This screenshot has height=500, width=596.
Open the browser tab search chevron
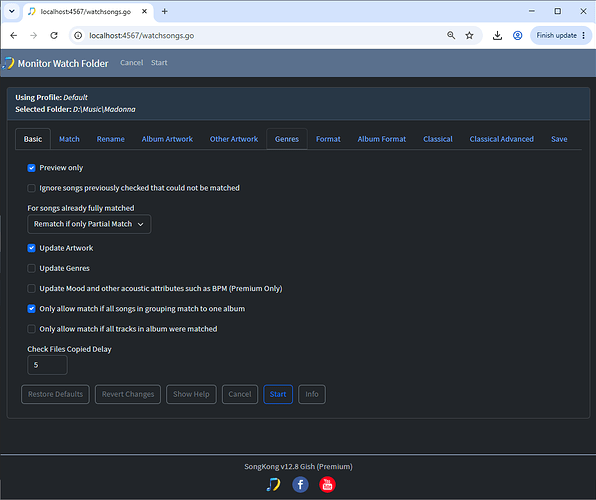(12, 11)
